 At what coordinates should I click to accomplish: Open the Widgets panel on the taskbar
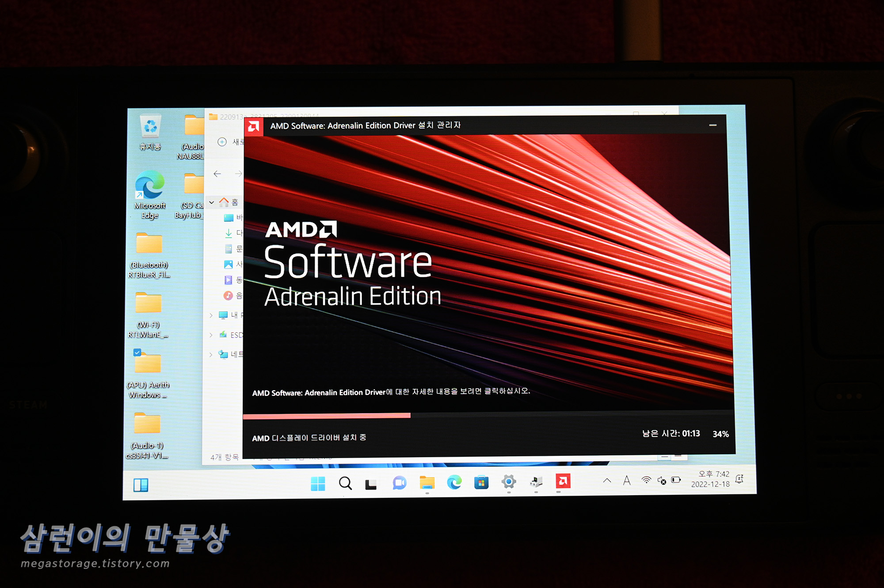point(141,485)
